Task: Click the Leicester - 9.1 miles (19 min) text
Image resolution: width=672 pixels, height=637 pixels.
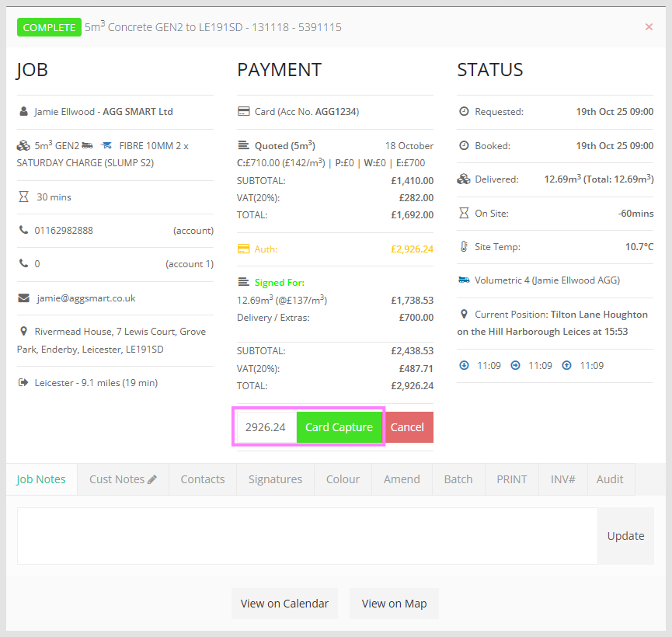Action: [96, 382]
